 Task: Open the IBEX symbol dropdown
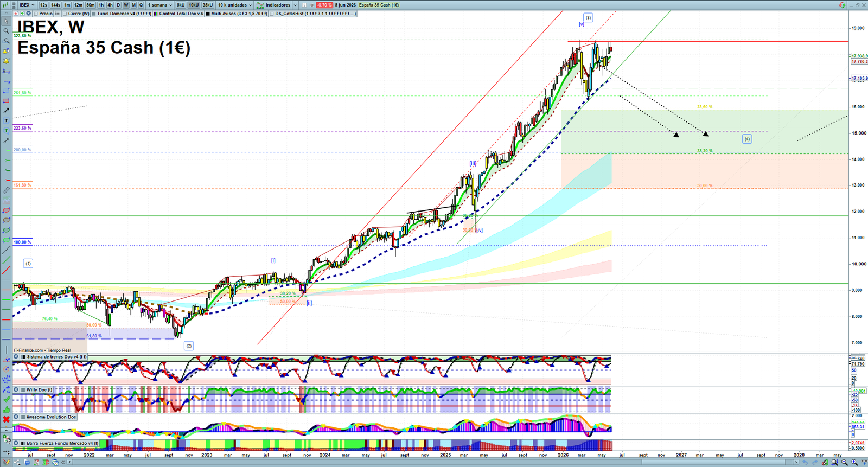(x=27, y=5)
